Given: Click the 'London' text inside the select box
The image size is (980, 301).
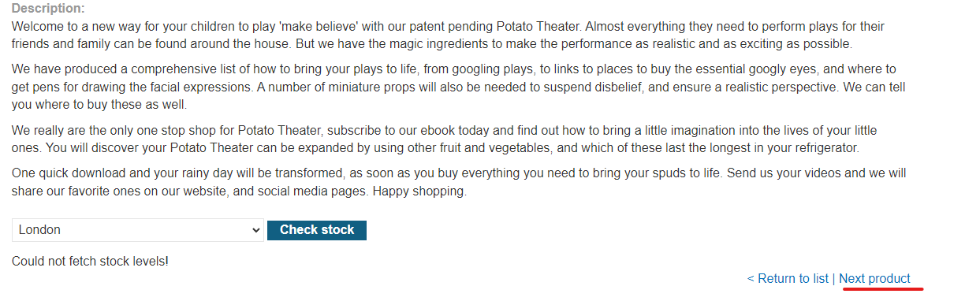Looking at the screenshot, I should pyautogui.click(x=39, y=230).
